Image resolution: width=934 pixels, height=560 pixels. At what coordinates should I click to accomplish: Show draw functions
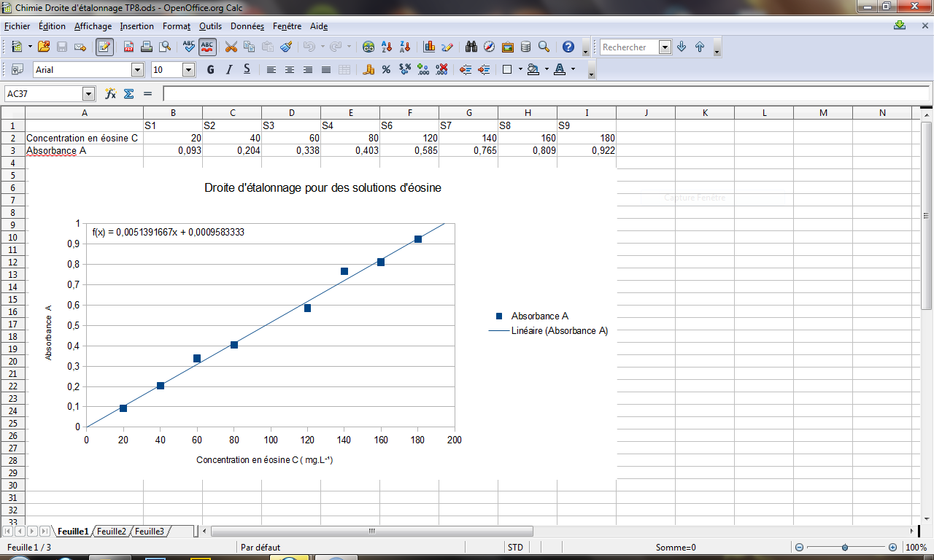click(447, 47)
